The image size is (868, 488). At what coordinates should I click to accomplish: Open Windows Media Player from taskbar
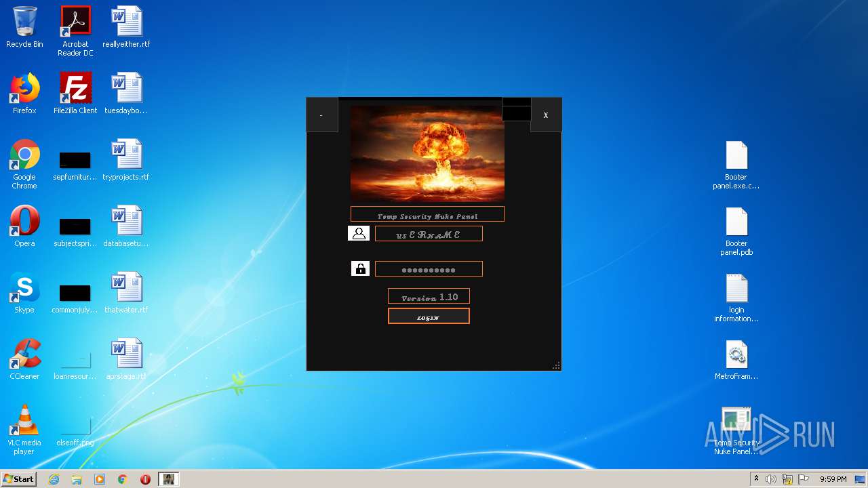(100, 479)
